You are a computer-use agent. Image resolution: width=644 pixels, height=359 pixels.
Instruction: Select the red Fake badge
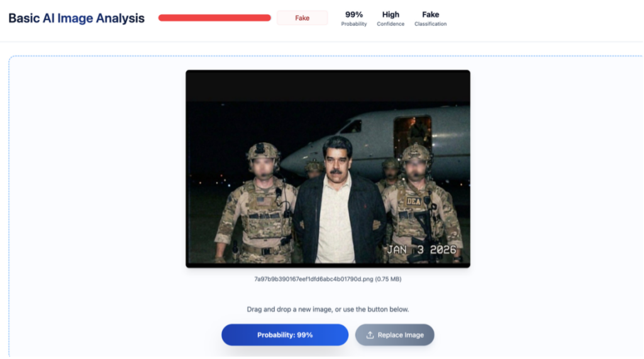click(303, 18)
